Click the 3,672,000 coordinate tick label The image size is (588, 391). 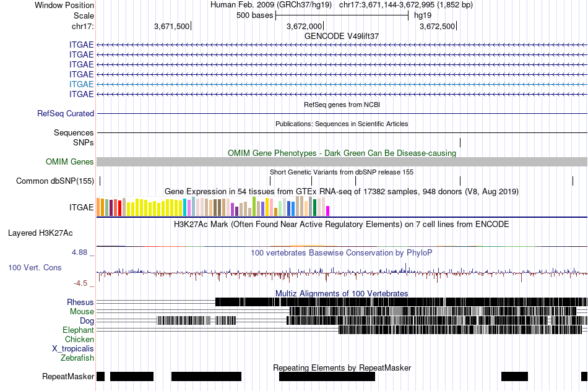(304, 26)
